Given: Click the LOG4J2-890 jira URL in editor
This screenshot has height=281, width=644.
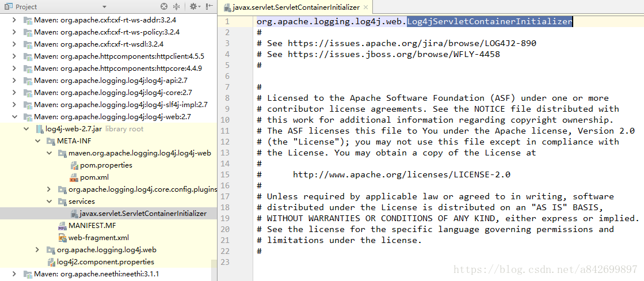Looking at the screenshot, I should point(412,43).
